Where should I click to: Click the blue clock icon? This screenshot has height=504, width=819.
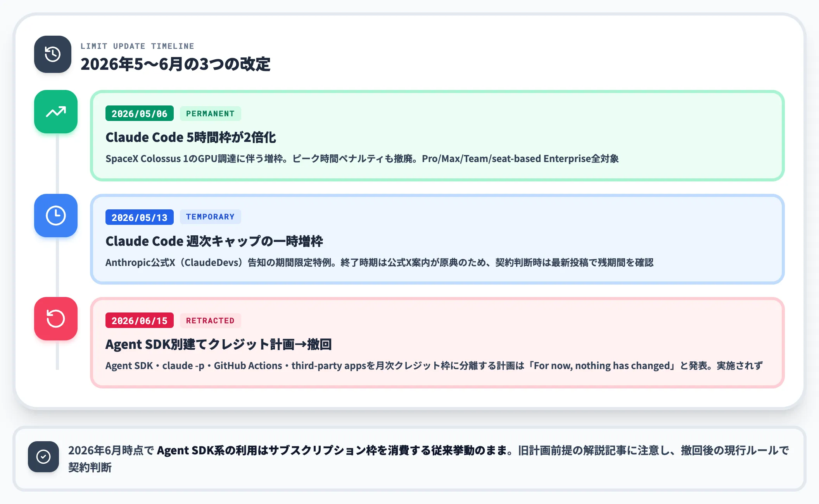56,216
